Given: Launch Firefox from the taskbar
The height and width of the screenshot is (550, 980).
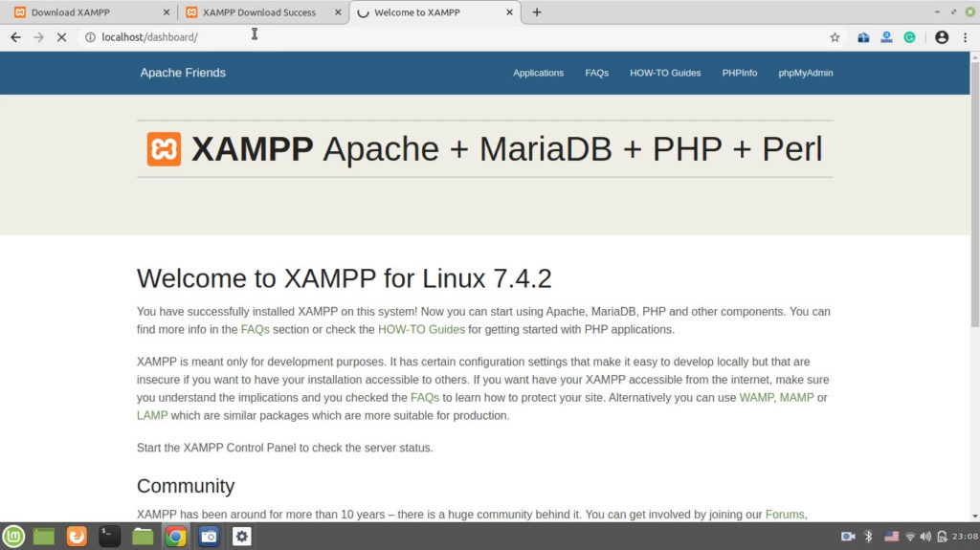Looking at the screenshot, I should pyautogui.click(x=77, y=537).
